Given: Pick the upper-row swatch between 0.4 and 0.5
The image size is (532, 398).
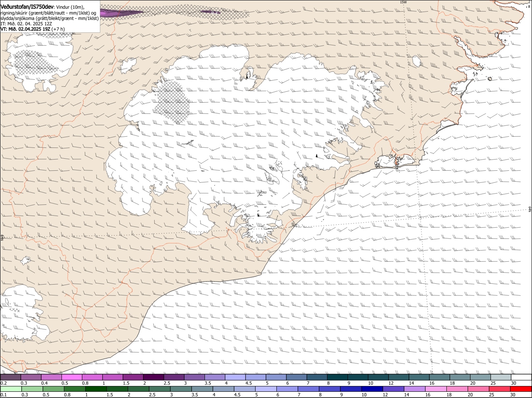Looking at the screenshot, I should tap(51, 377).
